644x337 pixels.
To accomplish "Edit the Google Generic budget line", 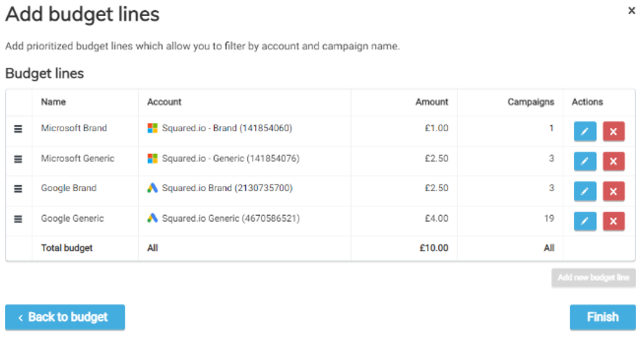I will 585,221.
